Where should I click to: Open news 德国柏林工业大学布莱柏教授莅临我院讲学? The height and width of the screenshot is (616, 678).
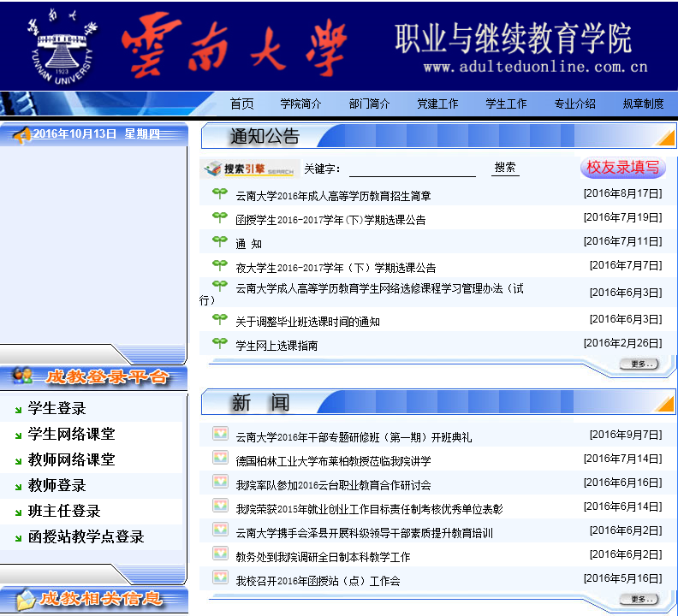(x=333, y=461)
